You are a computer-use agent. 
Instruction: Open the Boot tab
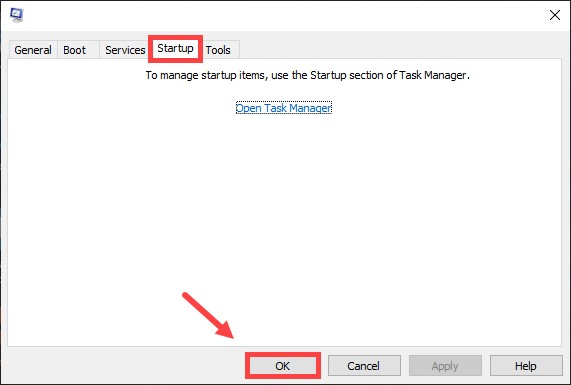pyautogui.click(x=75, y=50)
